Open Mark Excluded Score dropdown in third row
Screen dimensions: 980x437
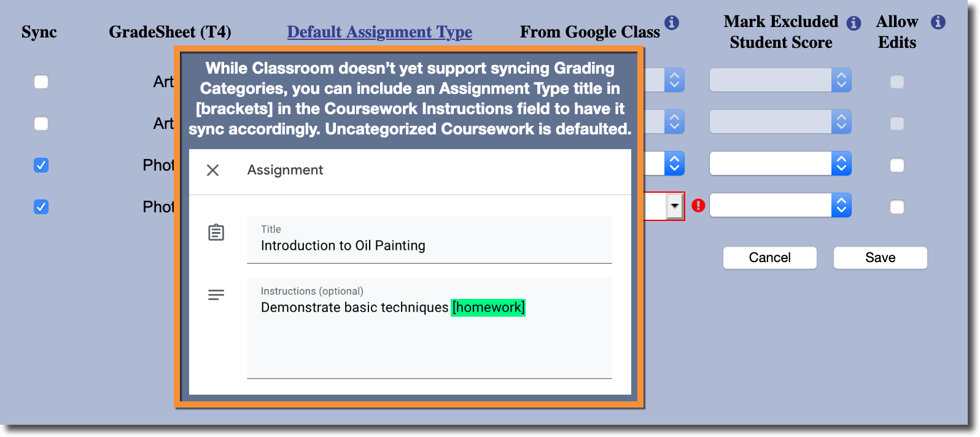(x=780, y=164)
